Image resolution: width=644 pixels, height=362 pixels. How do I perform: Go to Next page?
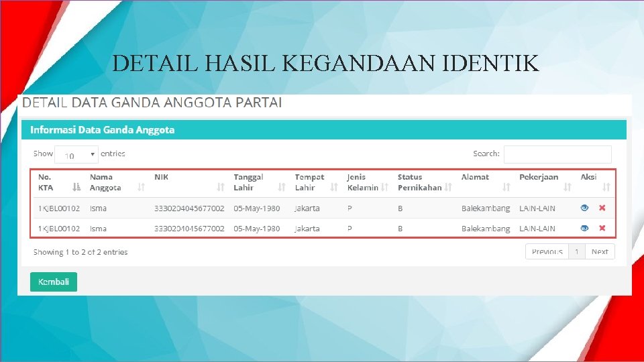pyautogui.click(x=600, y=251)
